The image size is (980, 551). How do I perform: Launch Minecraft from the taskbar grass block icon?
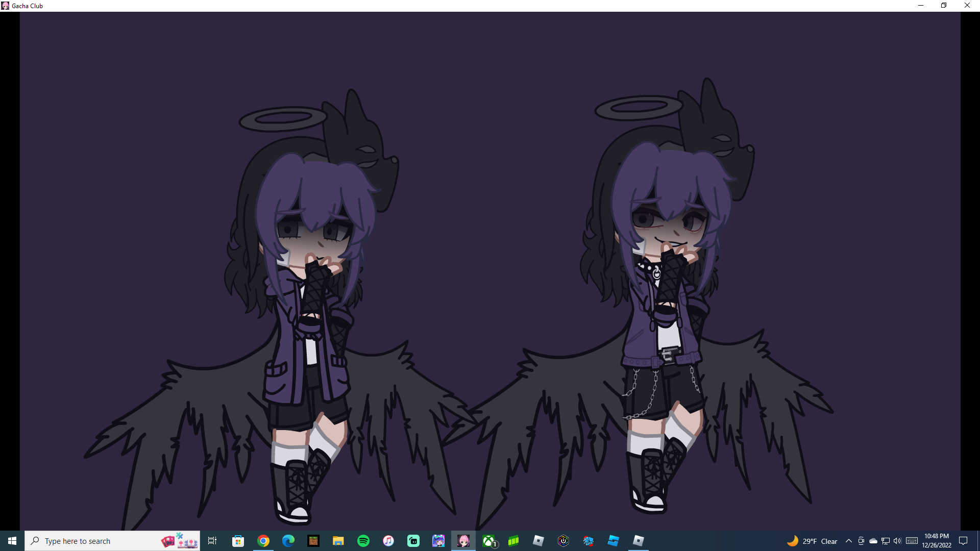tap(313, 541)
